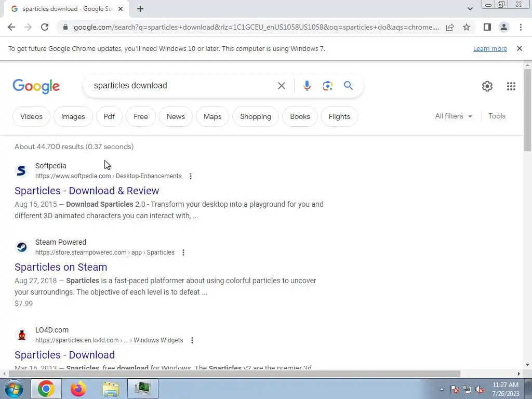
Task: Switch to Maps results
Action: (x=212, y=116)
